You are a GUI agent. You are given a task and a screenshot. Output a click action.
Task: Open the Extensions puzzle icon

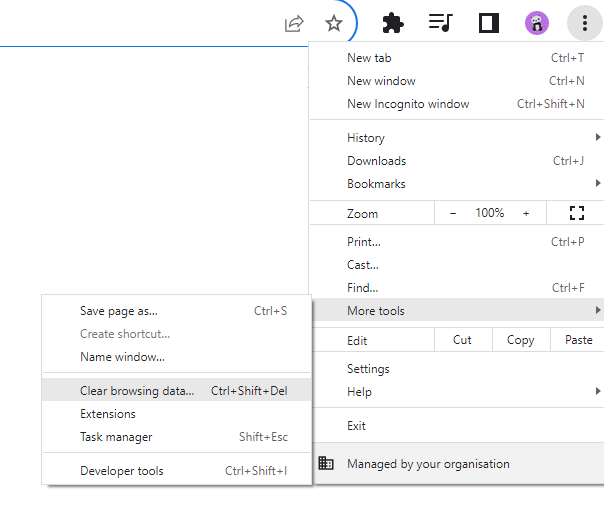click(x=393, y=23)
